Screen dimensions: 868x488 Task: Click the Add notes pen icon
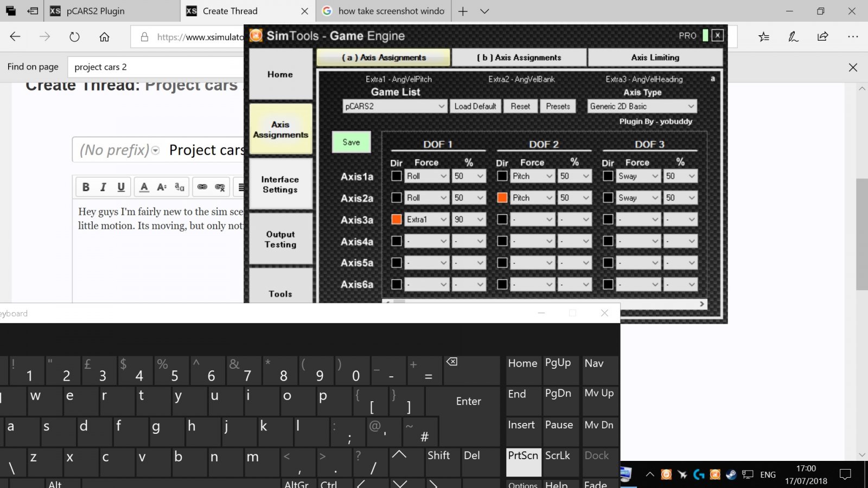(x=793, y=37)
